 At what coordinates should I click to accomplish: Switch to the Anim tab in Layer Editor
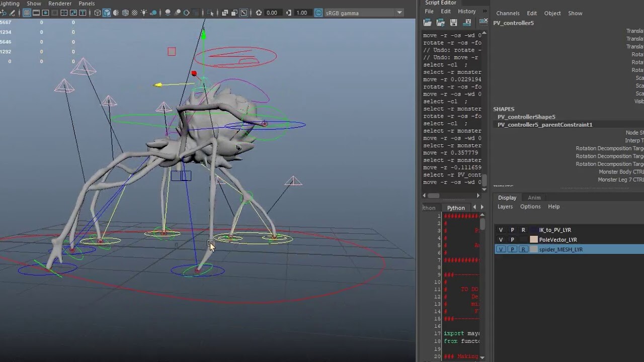tap(534, 197)
